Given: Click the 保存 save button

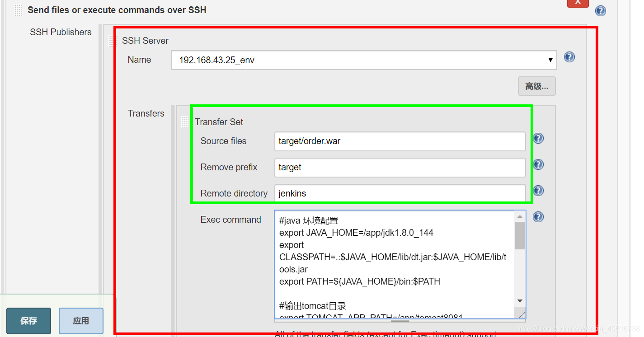Looking at the screenshot, I should [x=29, y=321].
